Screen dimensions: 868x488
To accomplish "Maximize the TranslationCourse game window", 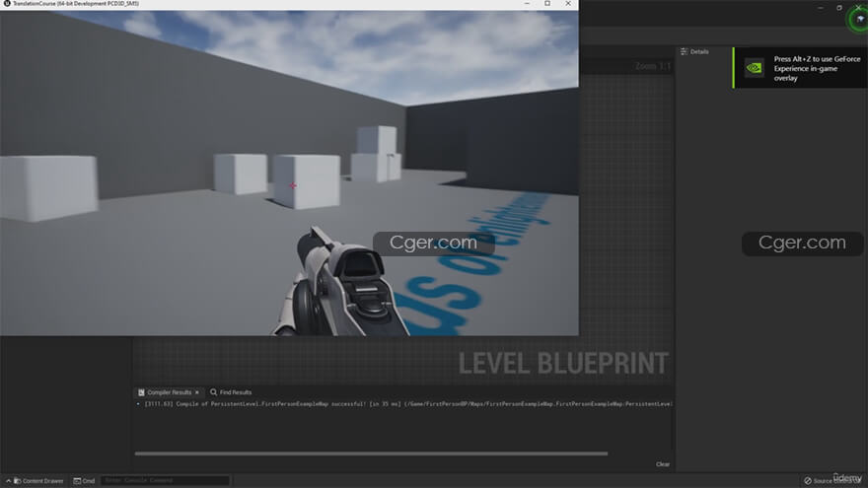I will point(547,5).
